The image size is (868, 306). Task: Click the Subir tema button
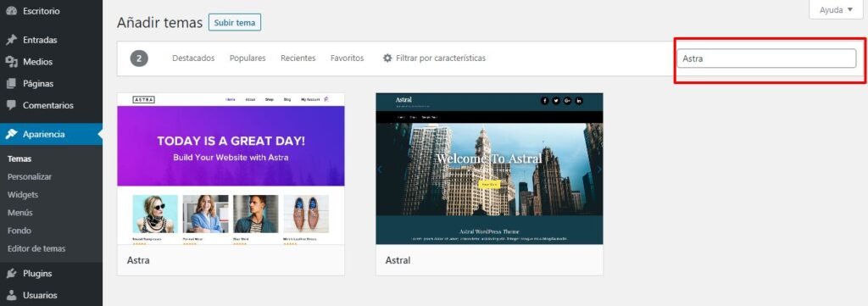point(235,23)
